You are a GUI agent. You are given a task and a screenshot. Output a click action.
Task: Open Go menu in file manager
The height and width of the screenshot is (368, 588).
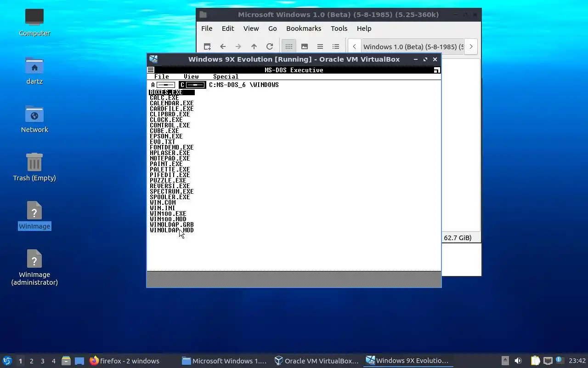click(272, 29)
